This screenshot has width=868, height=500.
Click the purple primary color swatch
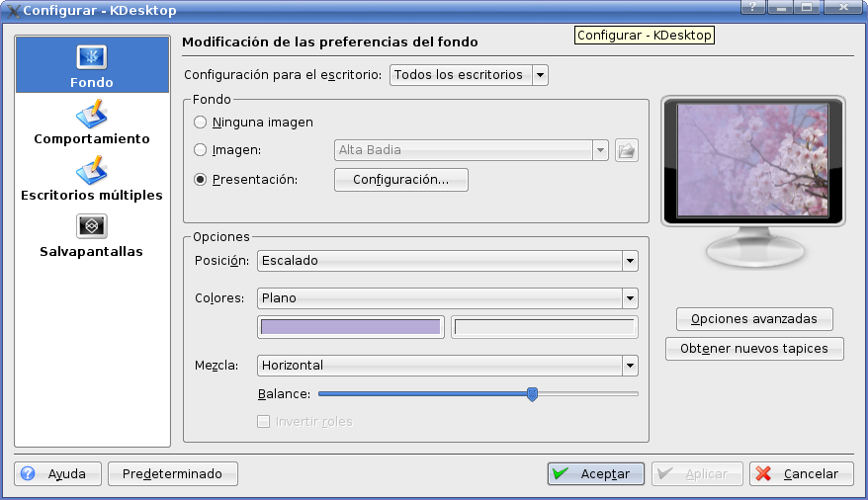point(350,328)
